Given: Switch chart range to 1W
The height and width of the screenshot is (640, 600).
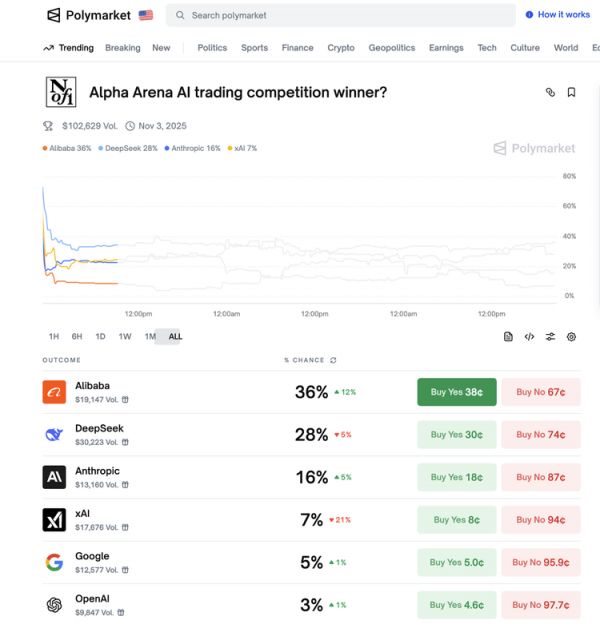Looking at the screenshot, I should (125, 337).
